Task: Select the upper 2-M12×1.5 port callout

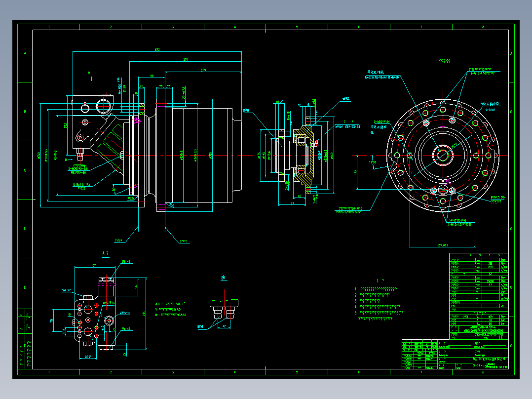Action: 483,74
